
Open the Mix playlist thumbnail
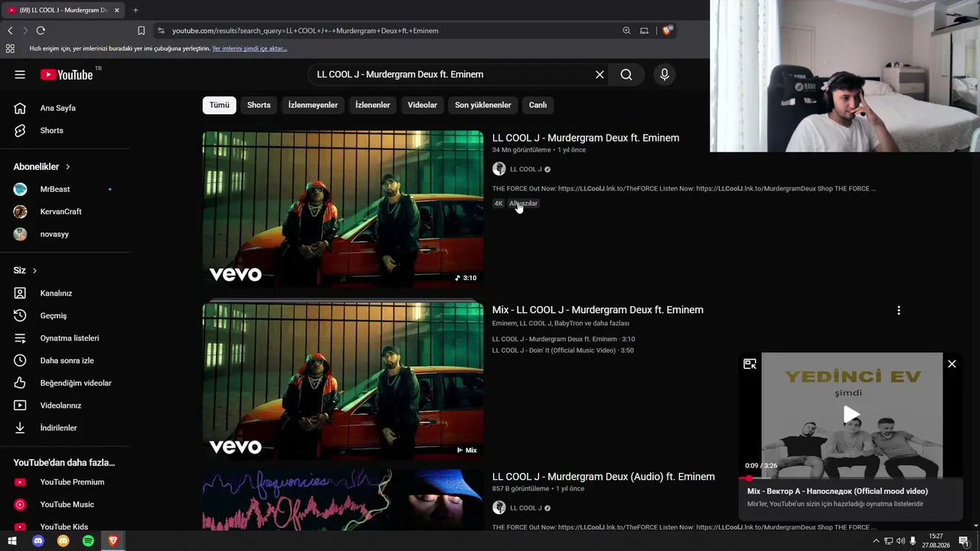343,381
